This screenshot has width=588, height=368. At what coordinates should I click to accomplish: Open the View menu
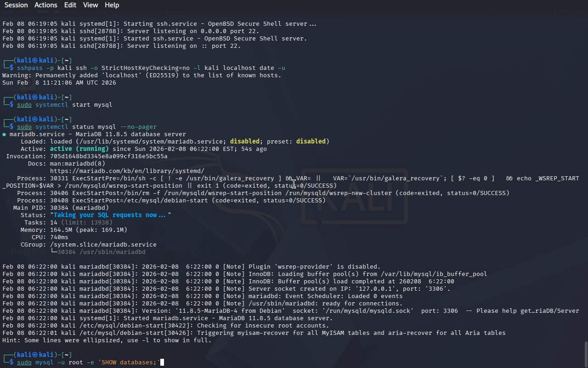pyautogui.click(x=90, y=5)
